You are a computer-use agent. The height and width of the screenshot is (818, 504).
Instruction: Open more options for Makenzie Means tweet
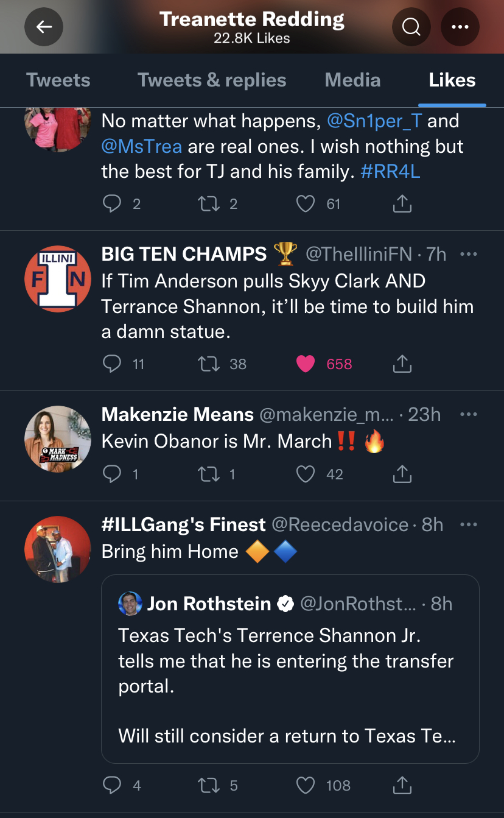tap(468, 415)
